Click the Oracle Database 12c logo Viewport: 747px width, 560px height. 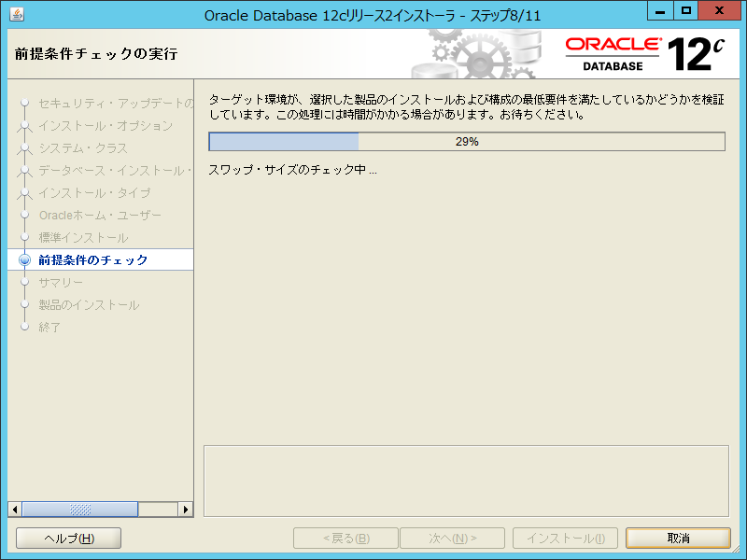645,54
